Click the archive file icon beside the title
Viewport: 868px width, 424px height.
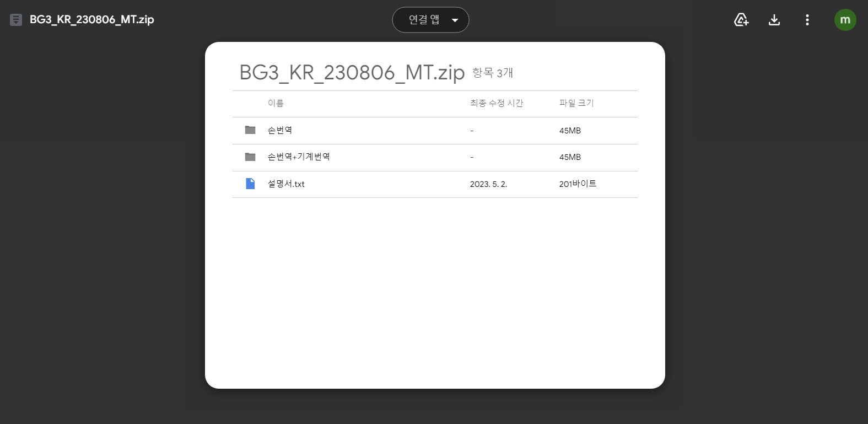[x=16, y=20]
